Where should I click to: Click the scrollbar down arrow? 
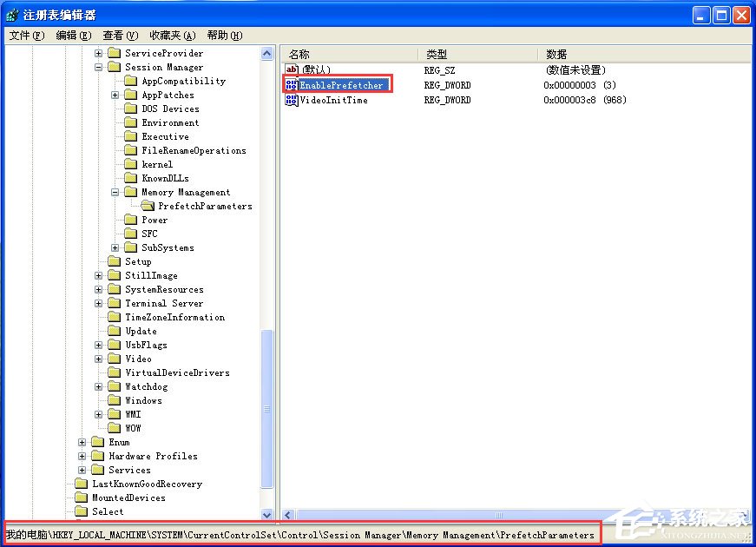coord(267,513)
